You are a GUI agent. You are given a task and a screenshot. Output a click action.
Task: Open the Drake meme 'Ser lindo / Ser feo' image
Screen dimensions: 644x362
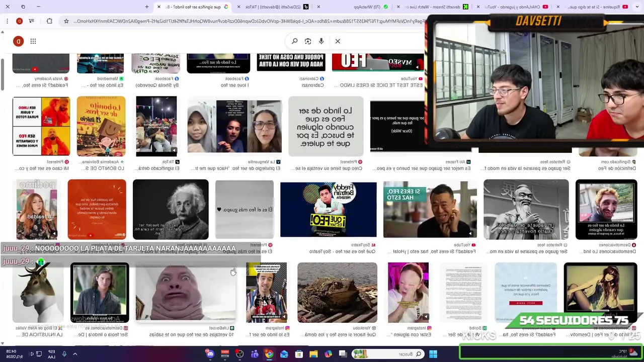click(41, 126)
